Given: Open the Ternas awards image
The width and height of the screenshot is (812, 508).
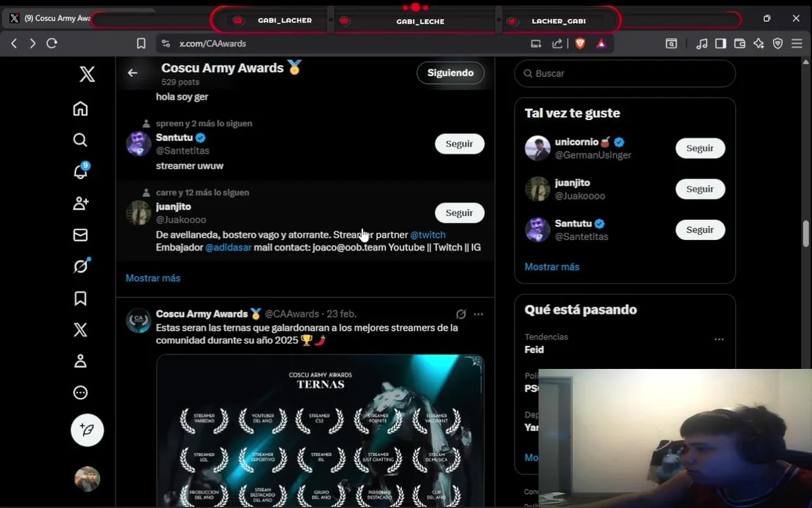Looking at the screenshot, I should tap(320, 431).
